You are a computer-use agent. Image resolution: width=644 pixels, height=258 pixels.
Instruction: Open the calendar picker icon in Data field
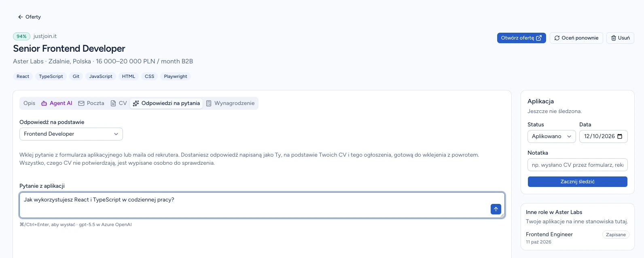[x=620, y=136]
